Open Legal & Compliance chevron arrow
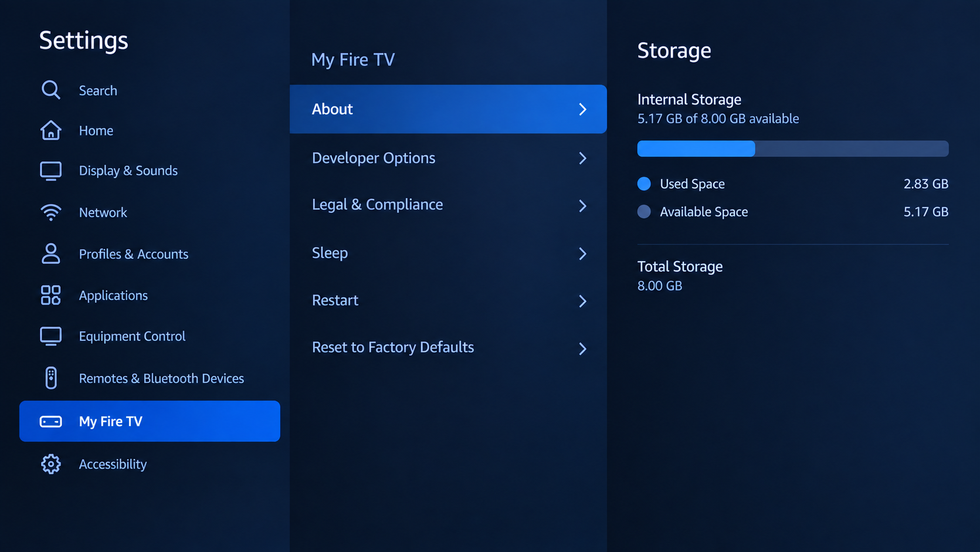Viewport: 980px width, 552px height. pos(582,206)
